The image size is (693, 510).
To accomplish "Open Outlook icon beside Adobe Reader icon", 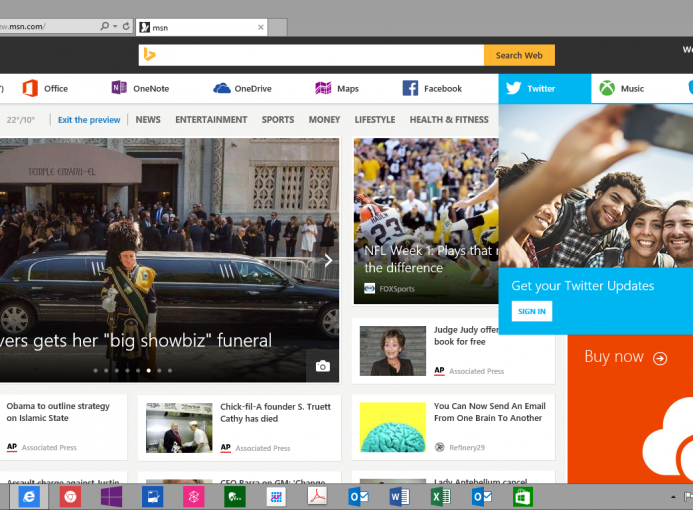I will tap(358, 497).
